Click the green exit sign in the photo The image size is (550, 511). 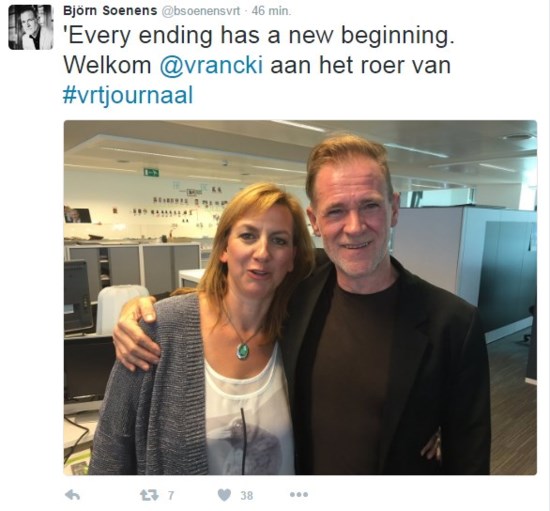151,173
